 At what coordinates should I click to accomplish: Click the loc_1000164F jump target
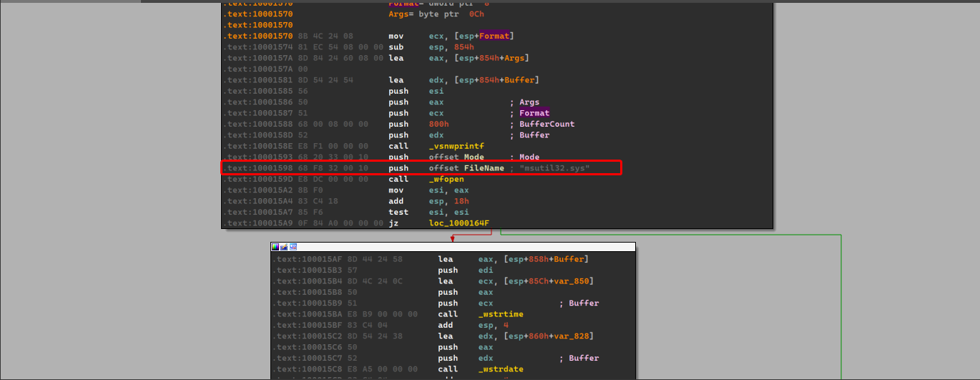[459, 223]
